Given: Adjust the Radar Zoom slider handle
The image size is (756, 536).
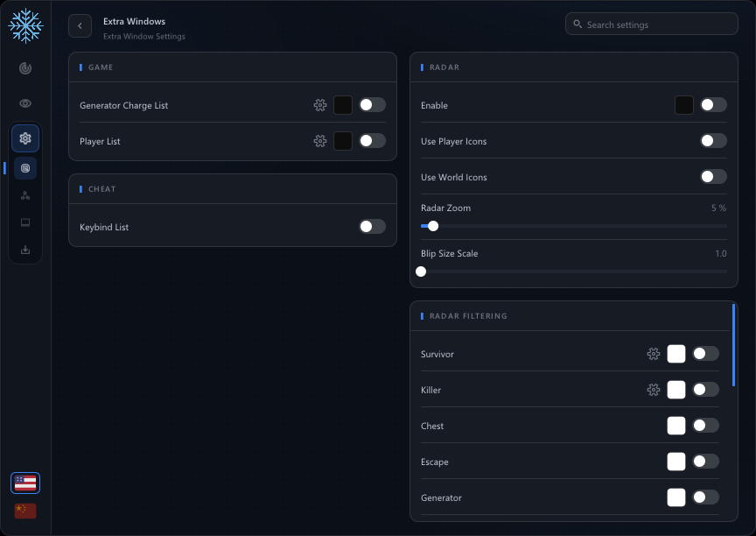Looking at the screenshot, I should (433, 226).
